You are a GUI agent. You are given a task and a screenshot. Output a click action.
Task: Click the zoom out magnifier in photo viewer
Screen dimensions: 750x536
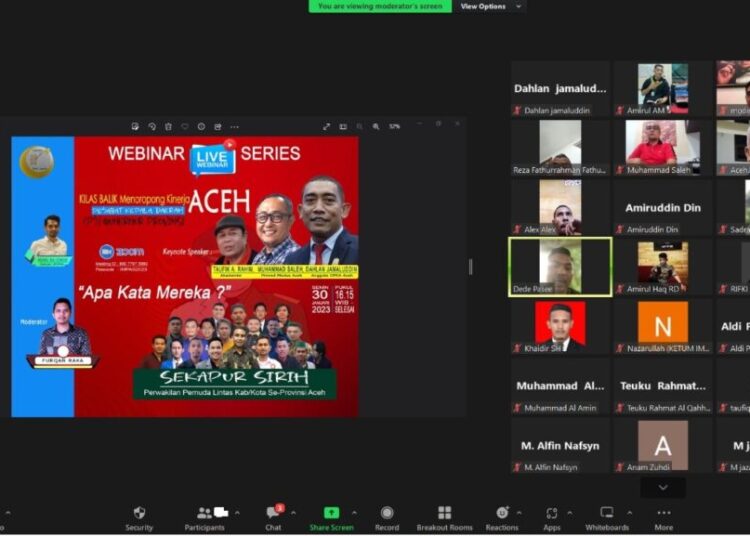point(360,126)
